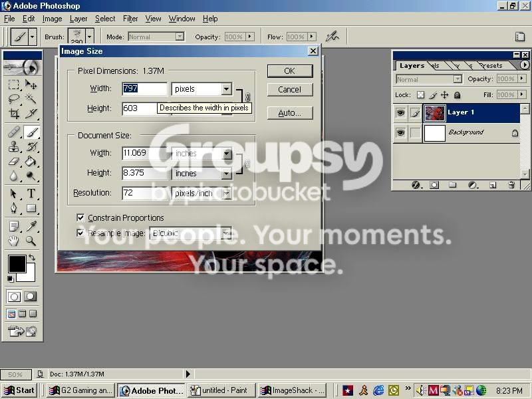This screenshot has height=399, width=532.
Task: Select the Crop tool
Action: coord(14,113)
